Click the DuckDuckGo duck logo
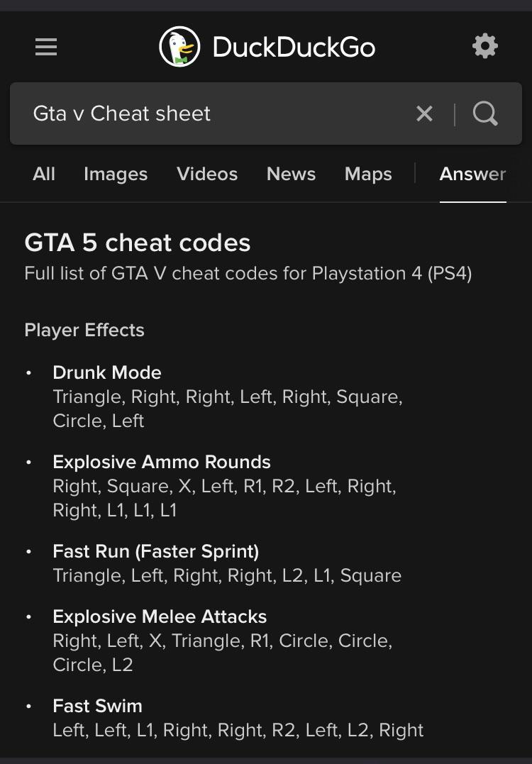Viewport: 532px width, 764px height. [x=179, y=47]
